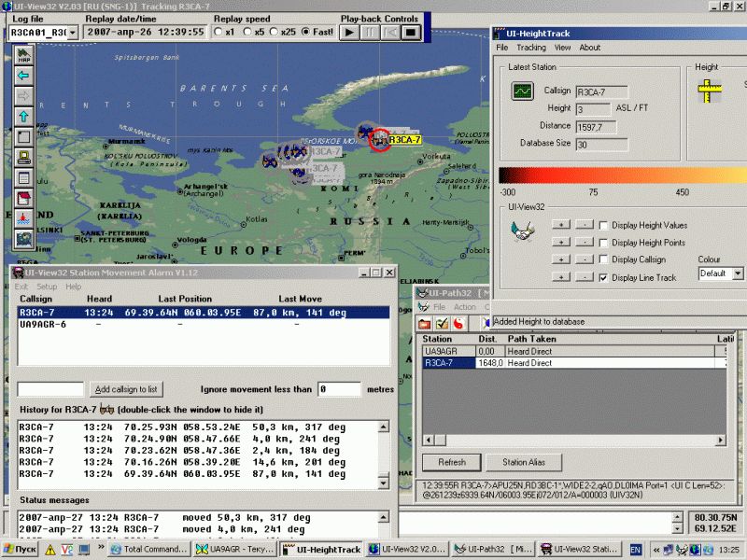This screenshot has width=747, height=560.
Task: Click the green graph icon beside Callsign
Action: 522,91
